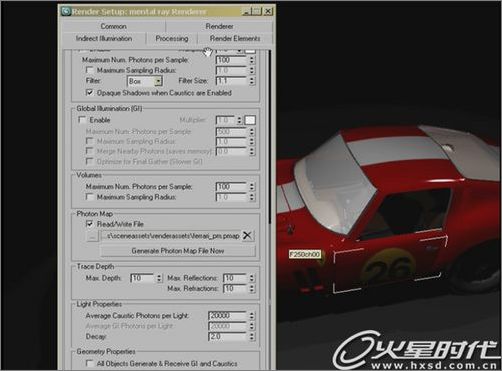Click the Render Setup window icon
The image size is (502, 371).
(x=66, y=12)
